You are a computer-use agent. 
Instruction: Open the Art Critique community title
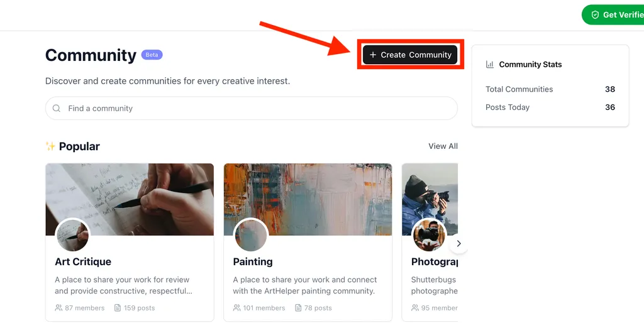(83, 261)
